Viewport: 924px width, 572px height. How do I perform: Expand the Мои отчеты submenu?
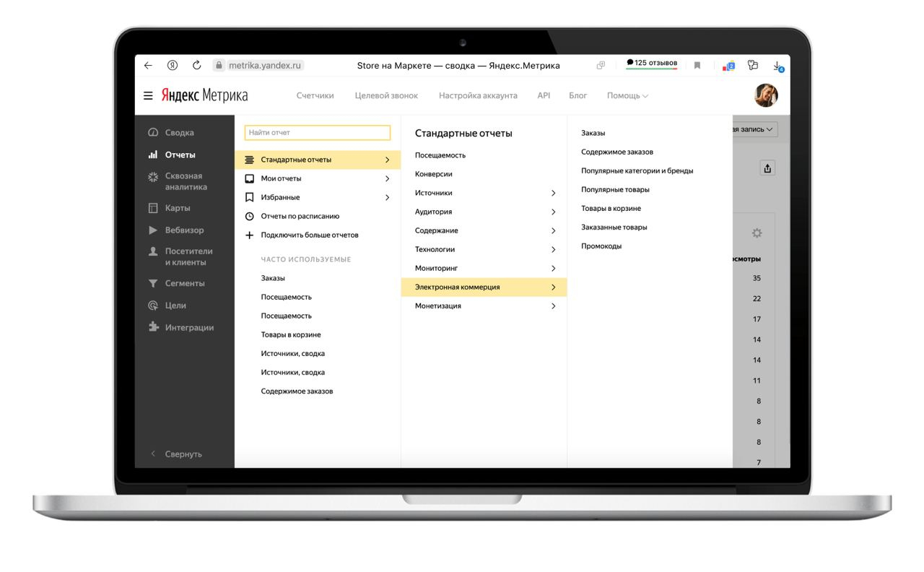tap(318, 178)
